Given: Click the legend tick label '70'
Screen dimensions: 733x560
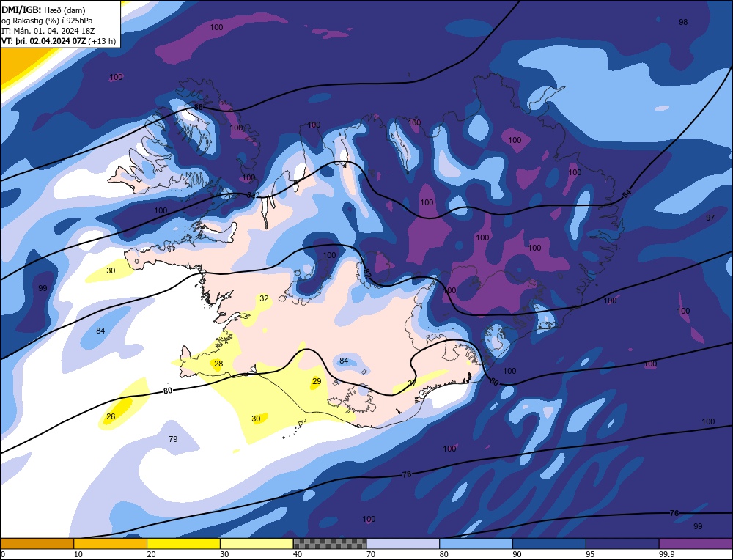Looking at the screenshot, I should pyautogui.click(x=371, y=554).
